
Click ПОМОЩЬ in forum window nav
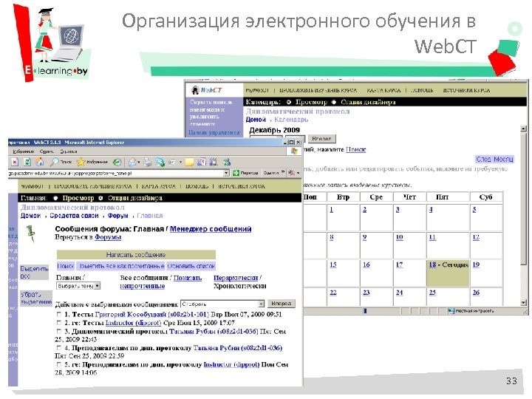pos(197,186)
